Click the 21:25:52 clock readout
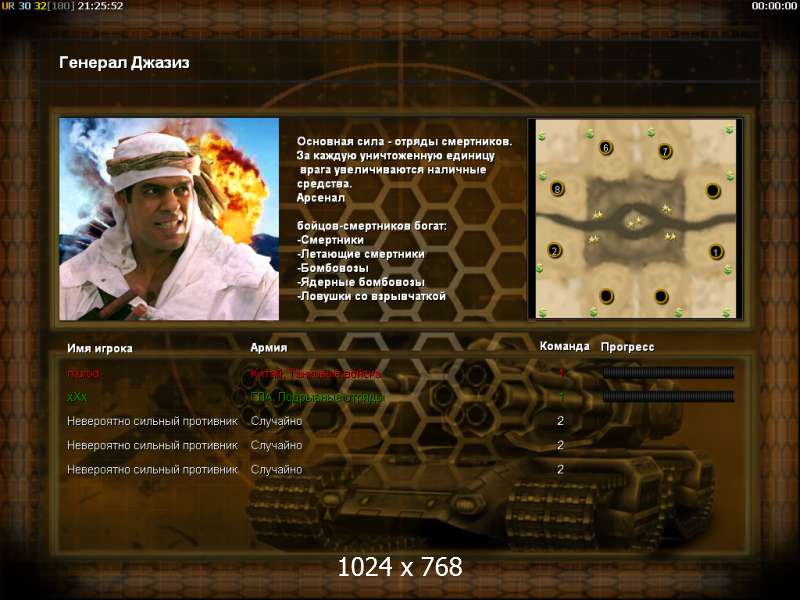Image resolution: width=800 pixels, height=600 pixels. 101,6
